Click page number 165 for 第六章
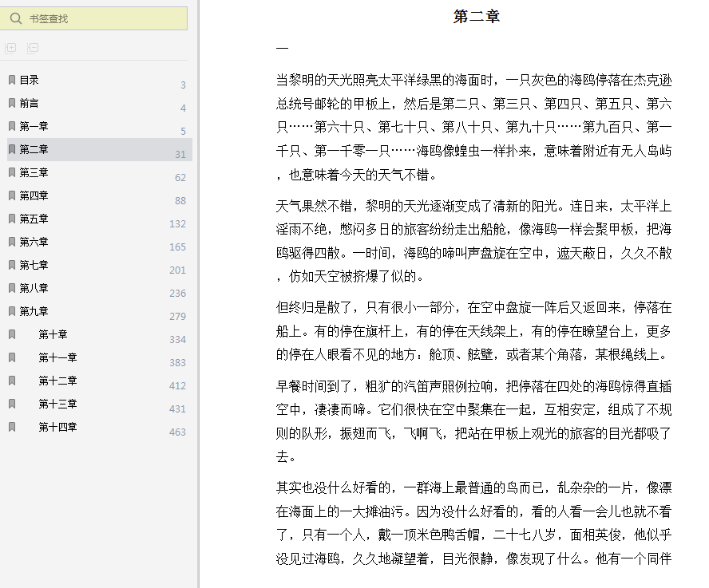 click(x=178, y=247)
